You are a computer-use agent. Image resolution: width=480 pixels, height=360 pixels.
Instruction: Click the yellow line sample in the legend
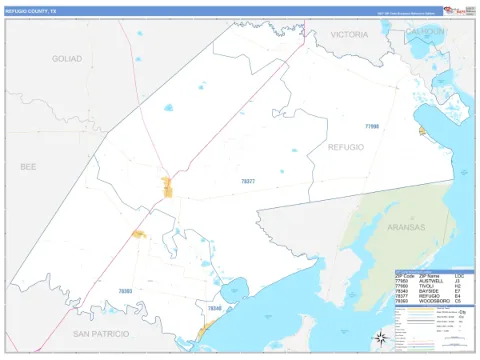(421, 309)
